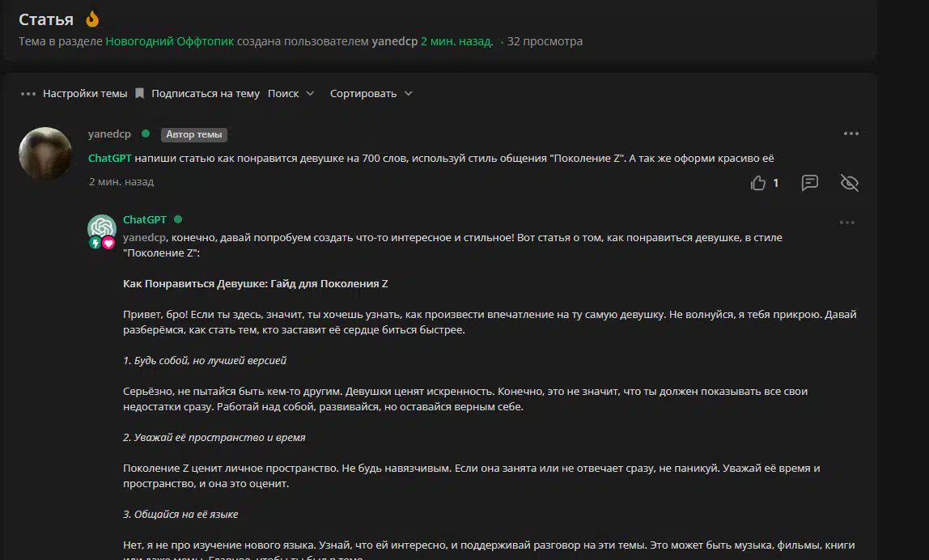The width and height of the screenshot is (929, 560).
Task: Click the Автор темы badge
Action: click(x=193, y=135)
